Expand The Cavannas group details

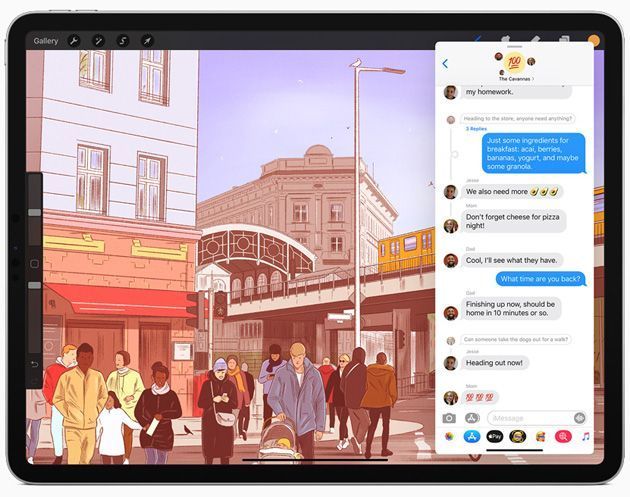coord(516,78)
